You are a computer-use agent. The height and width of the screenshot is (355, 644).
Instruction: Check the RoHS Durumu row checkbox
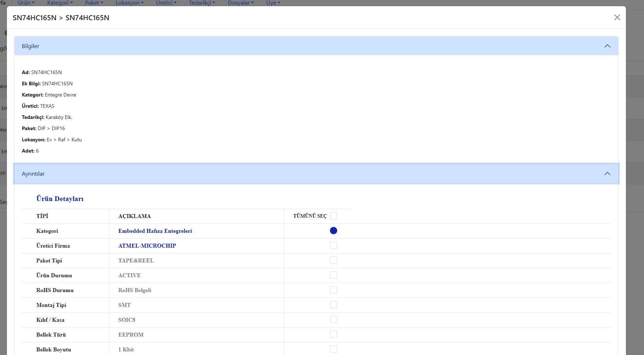pyautogui.click(x=333, y=290)
